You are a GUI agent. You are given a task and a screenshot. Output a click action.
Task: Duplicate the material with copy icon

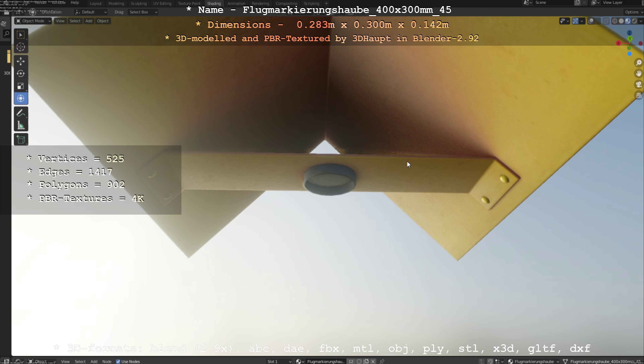(x=366, y=361)
